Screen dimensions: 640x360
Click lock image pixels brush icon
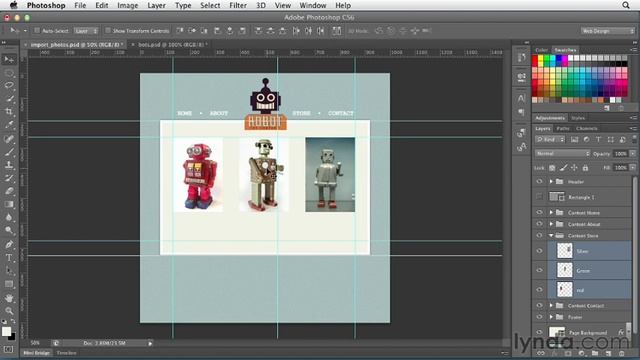click(x=563, y=168)
